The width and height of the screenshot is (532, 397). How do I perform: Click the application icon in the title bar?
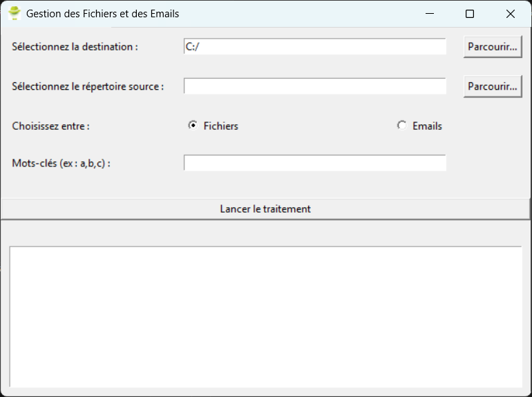(15, 14)
